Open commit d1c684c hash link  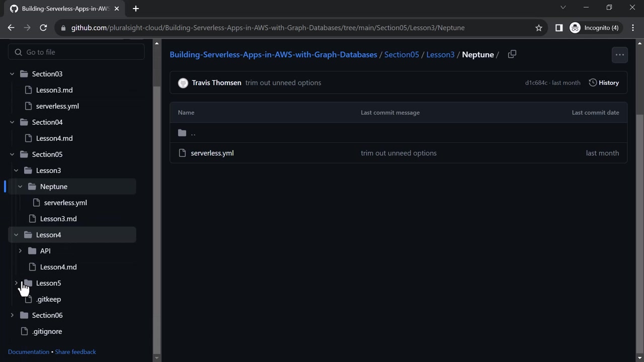pos(536,82)
